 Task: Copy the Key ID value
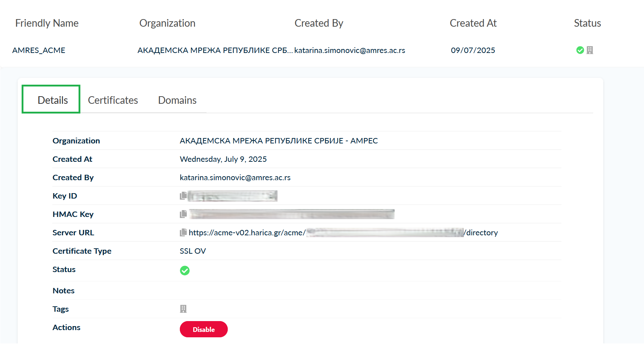click(x=183, y=196)
